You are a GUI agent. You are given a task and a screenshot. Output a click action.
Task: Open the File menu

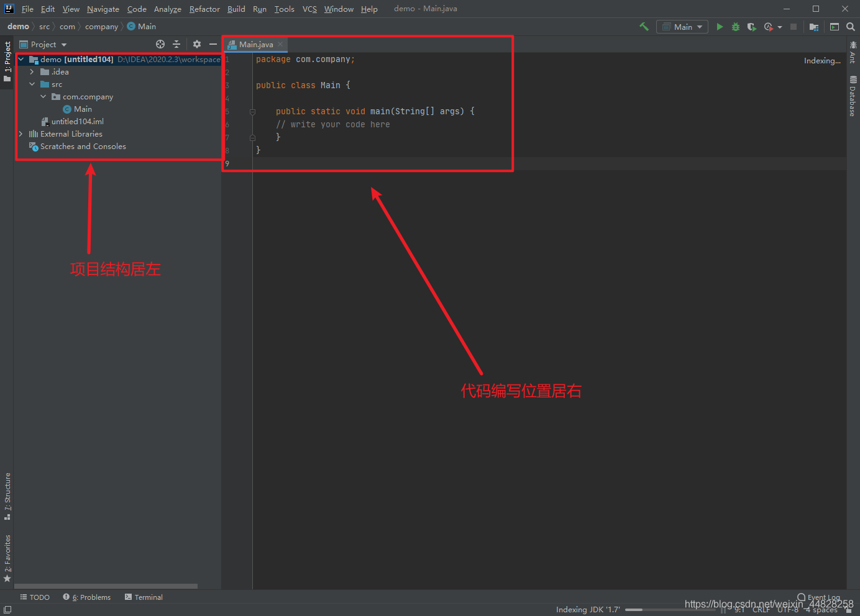[x=27, y=9]
